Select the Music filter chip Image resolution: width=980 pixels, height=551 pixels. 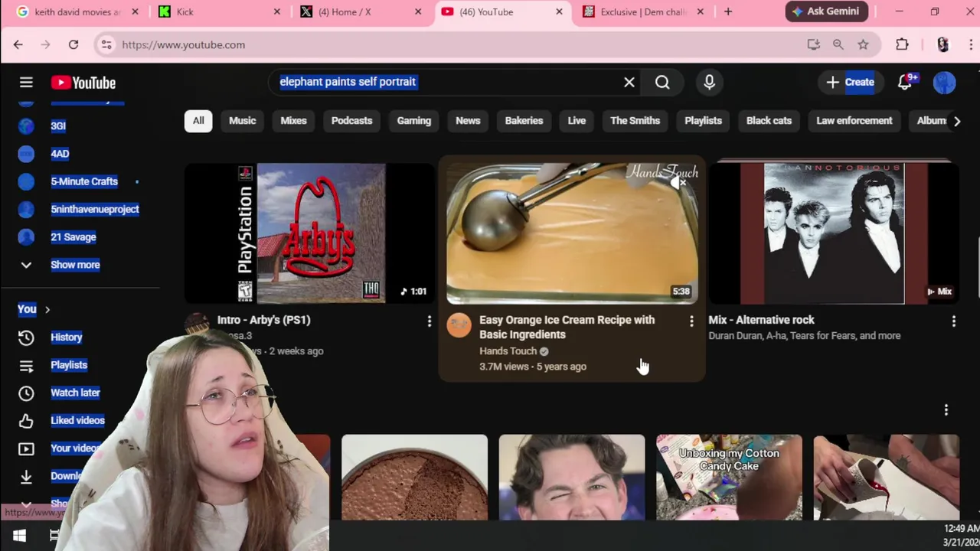coord(243,120)
